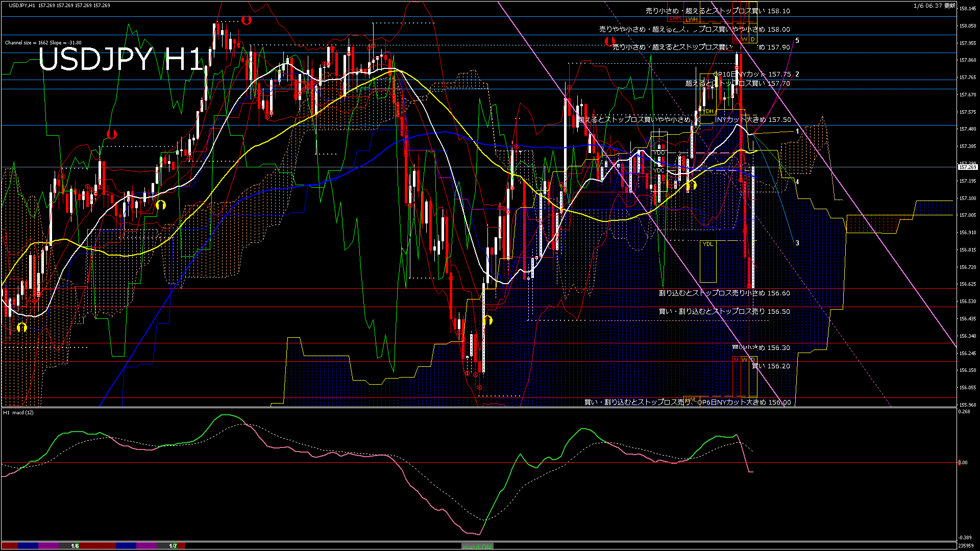Select the OP10日NYカット 157.75 label
Image resolution: width=980 pixels, height=551 pixels.
click(x=752, y=74)
